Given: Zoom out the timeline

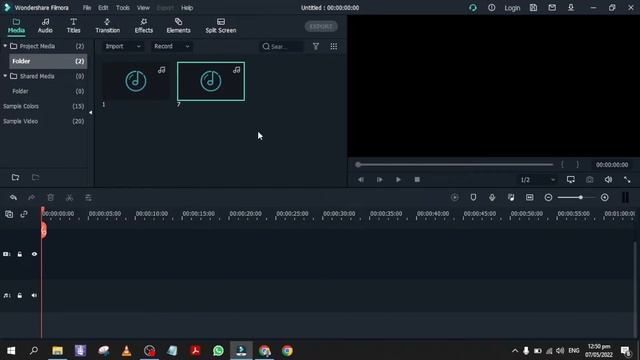Looking at the screenshot, I should [548, 198].
